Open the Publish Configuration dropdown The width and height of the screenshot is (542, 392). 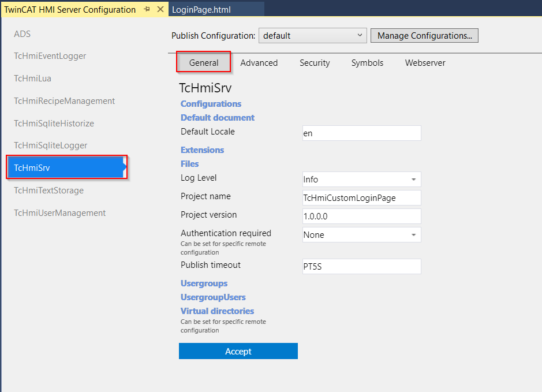click(312, 36)
